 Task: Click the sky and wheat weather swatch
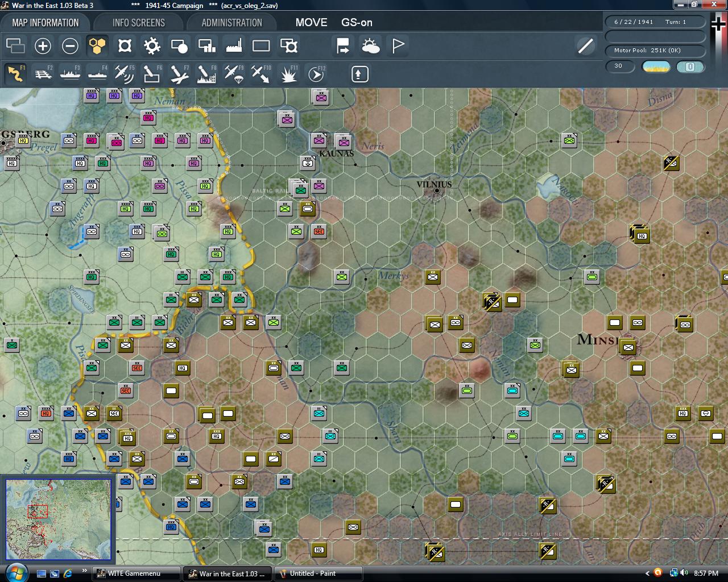[656, 66]
